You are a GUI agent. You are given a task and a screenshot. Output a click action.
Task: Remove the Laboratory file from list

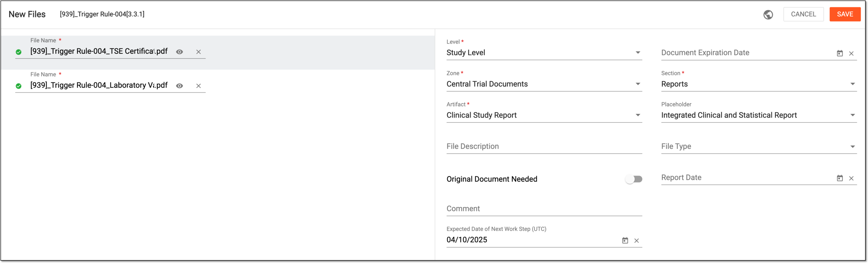[x=199, y=86]
